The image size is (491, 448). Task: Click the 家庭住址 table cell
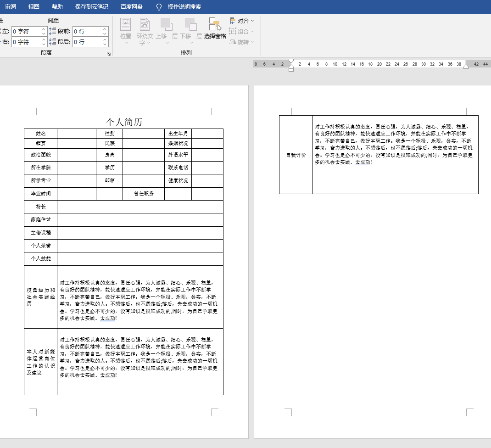tap(41, 219)
